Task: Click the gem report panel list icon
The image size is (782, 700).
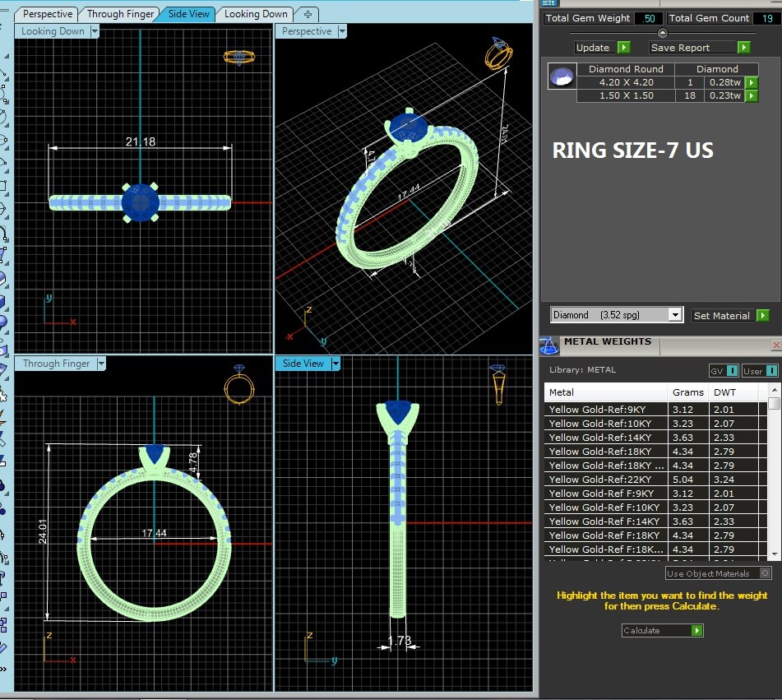Action: point(549,2)
